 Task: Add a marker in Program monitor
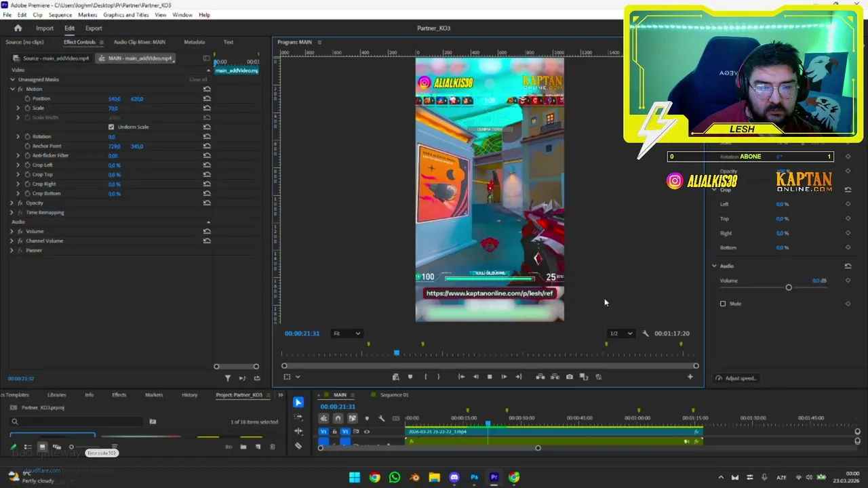[x=410, y=377]
